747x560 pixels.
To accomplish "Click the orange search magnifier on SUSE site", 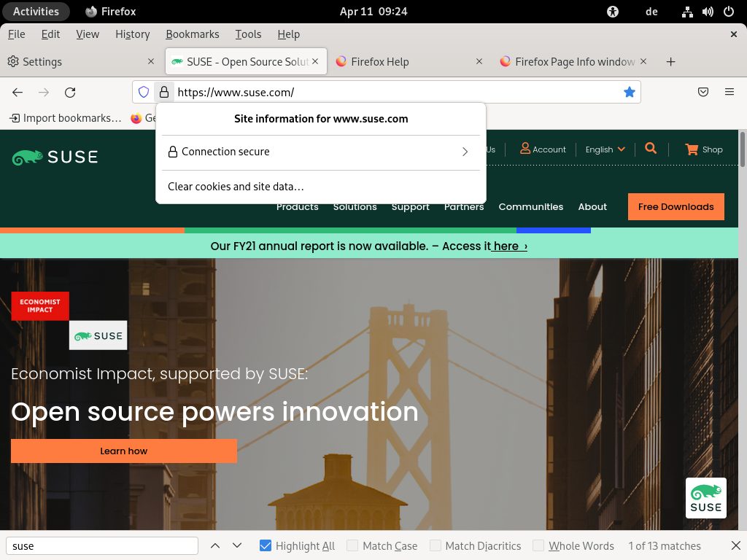I will tap(651, 149).
